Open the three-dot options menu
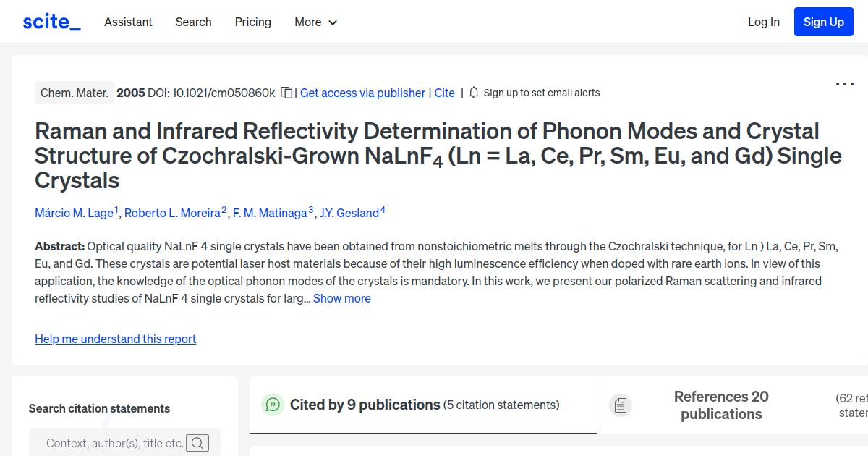The width and height of the screenshot is (868, 456). [844, 84]
